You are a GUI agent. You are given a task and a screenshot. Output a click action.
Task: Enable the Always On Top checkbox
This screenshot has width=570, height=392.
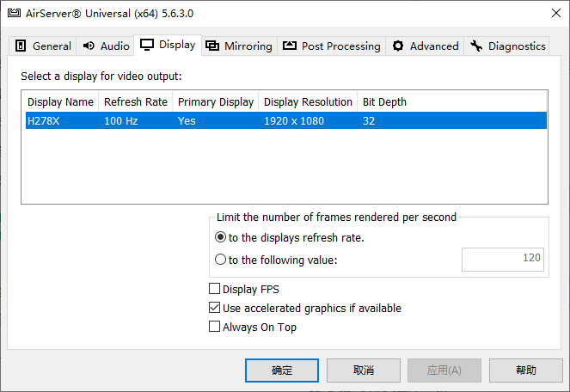tap(215, 327)
